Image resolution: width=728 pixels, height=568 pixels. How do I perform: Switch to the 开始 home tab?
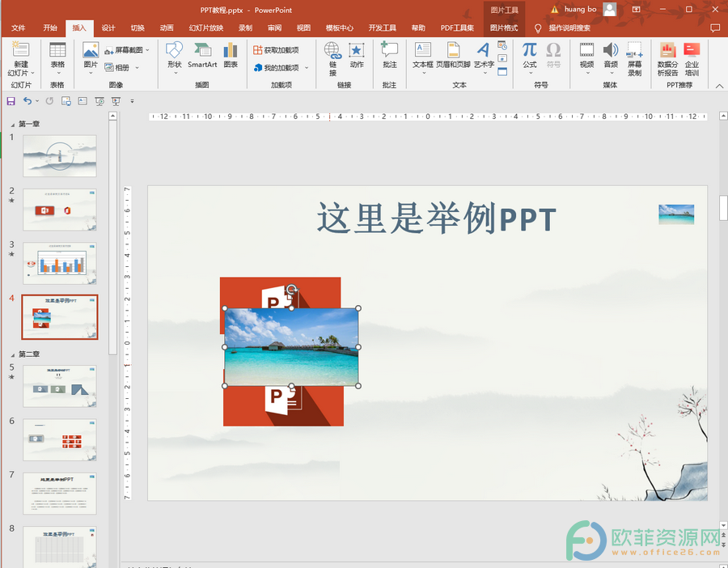click(x=49, y=28)
